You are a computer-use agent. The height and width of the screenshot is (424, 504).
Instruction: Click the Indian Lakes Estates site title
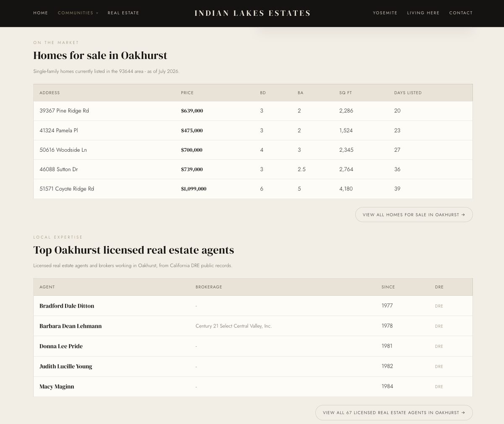(252, 13)
